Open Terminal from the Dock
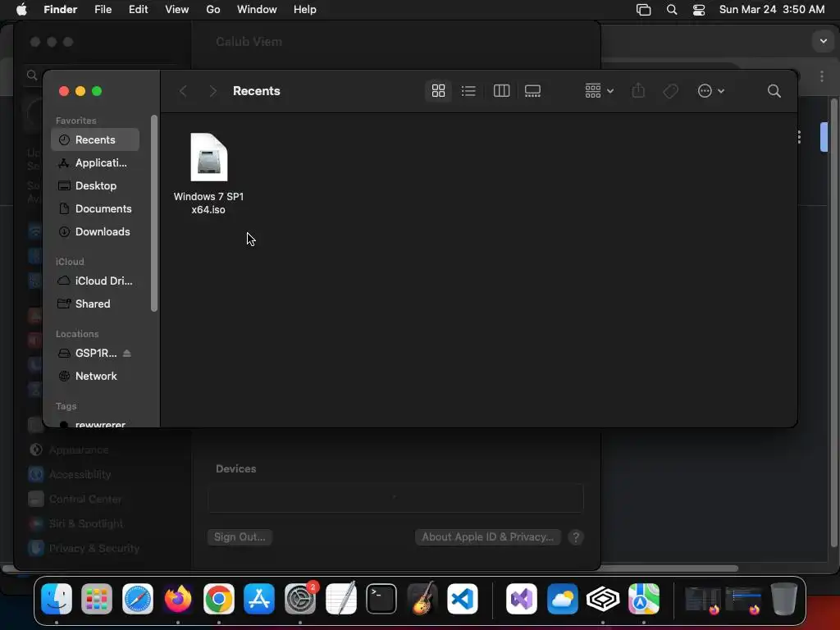This screenshot has height=630, width=840. [x=381, y=599]
